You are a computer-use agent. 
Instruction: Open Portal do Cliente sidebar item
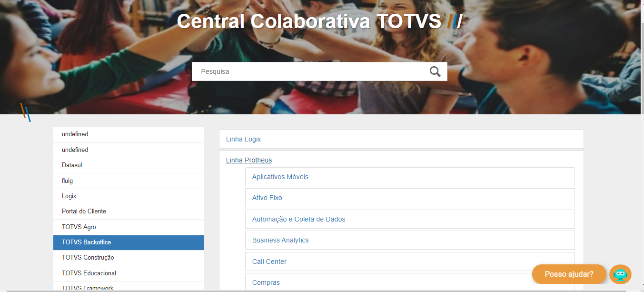[x=129, y=211]
